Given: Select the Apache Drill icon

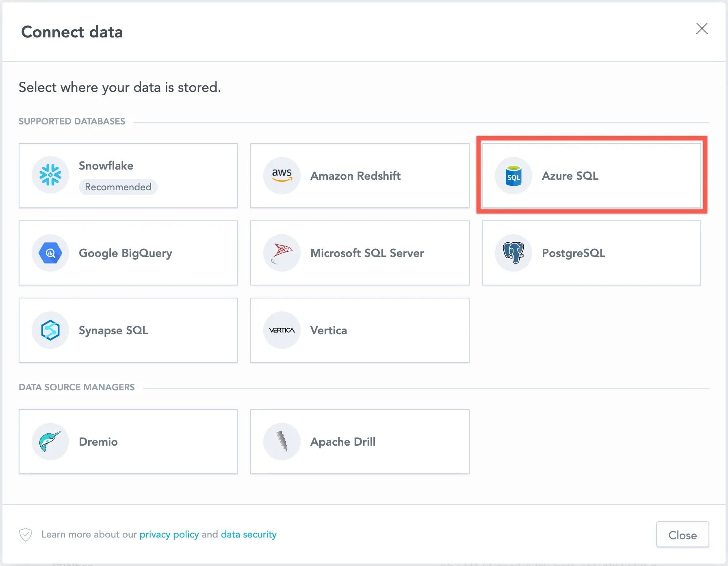Looking at the screenshot, I should coord(282,441).
